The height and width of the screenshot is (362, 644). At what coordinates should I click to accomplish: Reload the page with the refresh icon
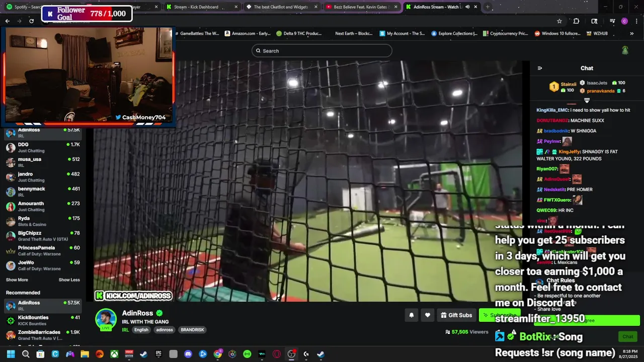[x=31, y=21]
